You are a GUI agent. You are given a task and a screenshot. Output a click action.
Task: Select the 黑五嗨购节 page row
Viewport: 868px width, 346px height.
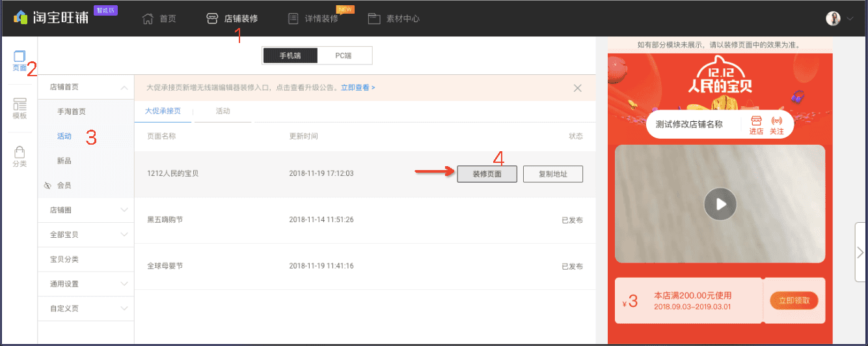click(365, 220)
